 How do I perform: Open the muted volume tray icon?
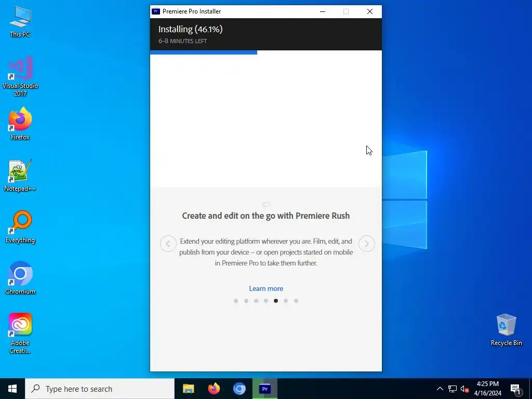pyautogui.click(x=464, y=389)
